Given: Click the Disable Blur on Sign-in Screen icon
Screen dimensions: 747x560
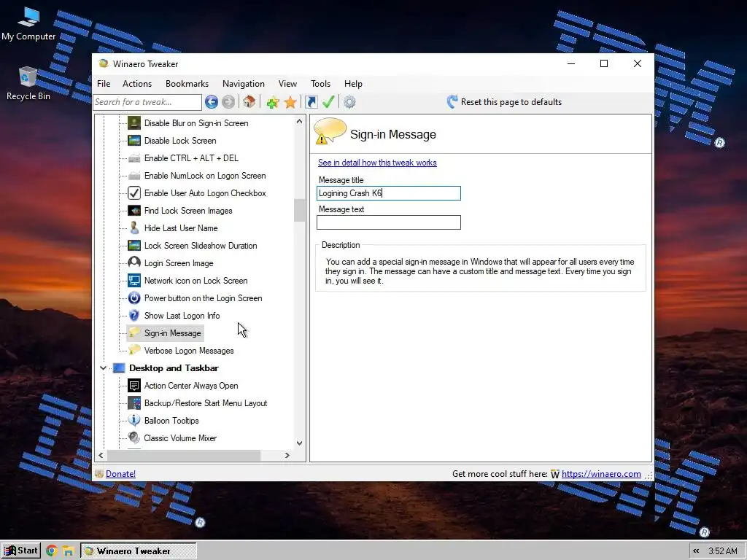Looking at the screenshot, I should [134, 122].
